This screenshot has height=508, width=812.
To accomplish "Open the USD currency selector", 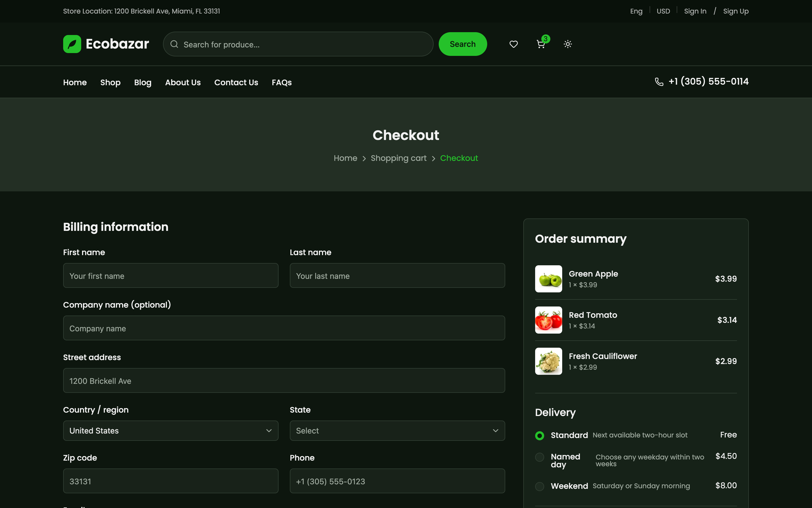I will pos(663,11).
